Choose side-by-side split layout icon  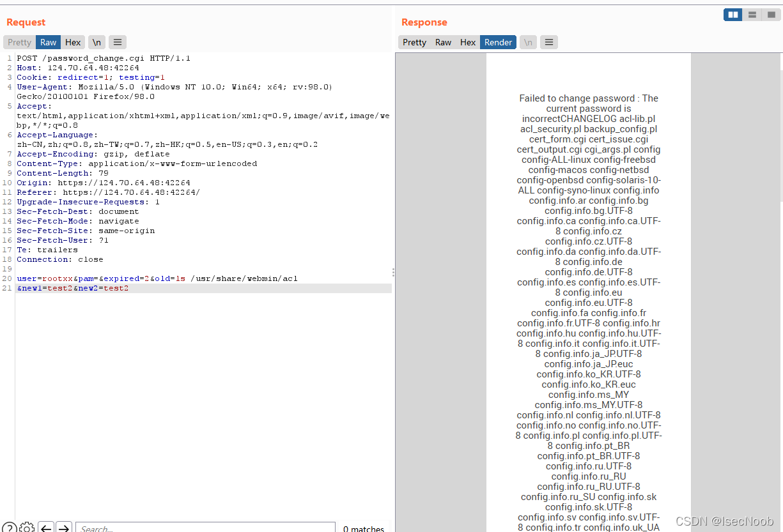click(x=733, y=14)
